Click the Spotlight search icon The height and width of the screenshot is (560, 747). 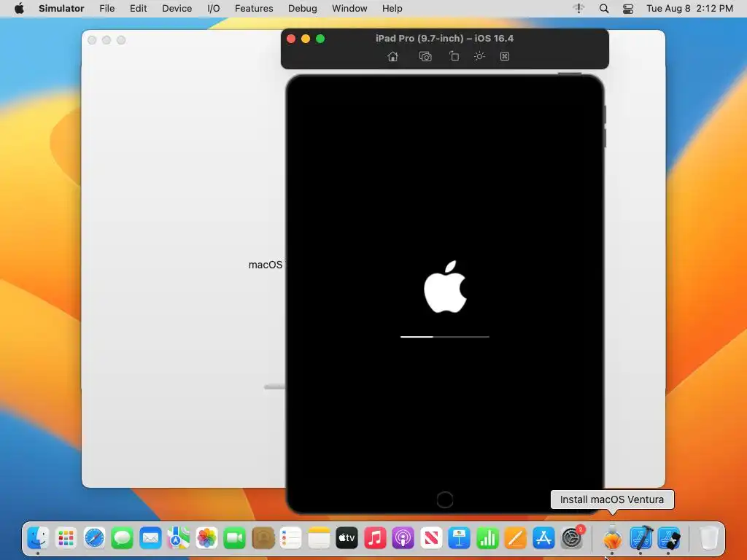point(603,9)
